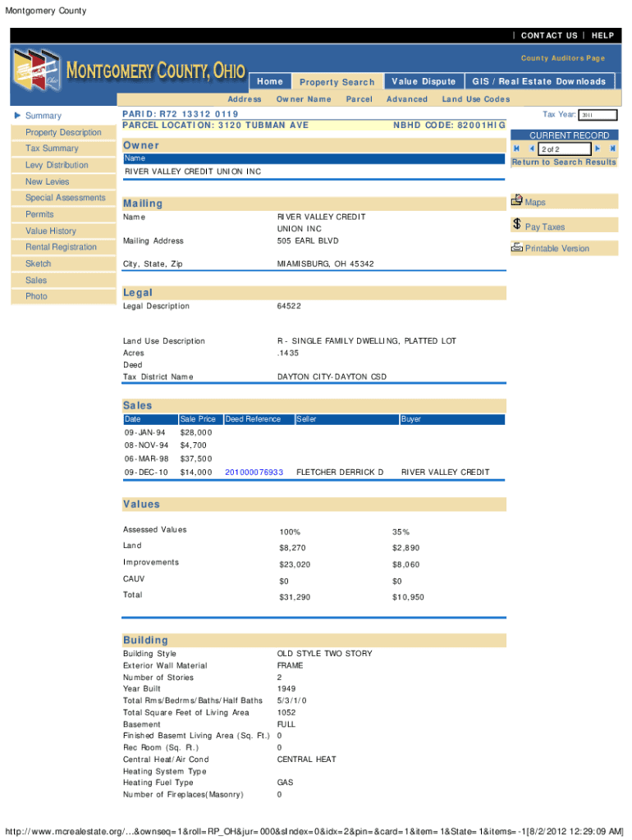Open Tax Summary in the sidebar

[52, 148]
